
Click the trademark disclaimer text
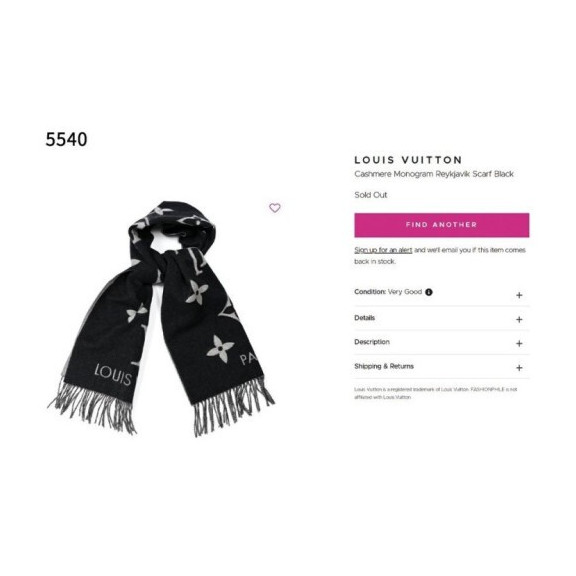tap(435, 393)
